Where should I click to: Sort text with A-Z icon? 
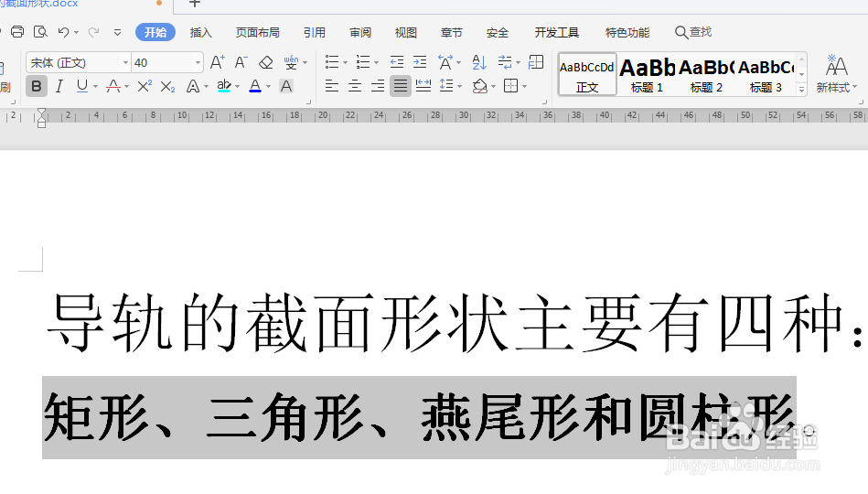point(479,62)
